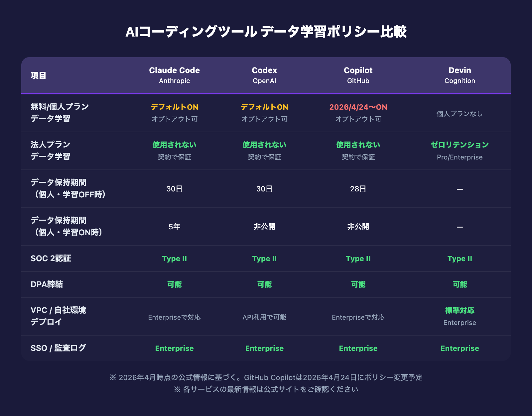Select the green 標準対応 text for Devin
Viewport: 532px width, 416px height.
[x=460, y=310]
